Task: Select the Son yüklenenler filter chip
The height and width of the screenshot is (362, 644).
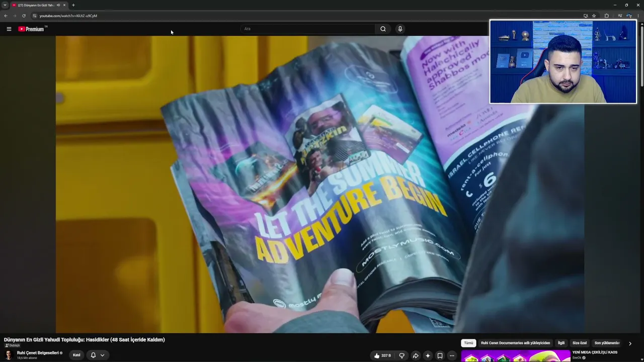Action: pyautogui.click(x=607, y=343)
